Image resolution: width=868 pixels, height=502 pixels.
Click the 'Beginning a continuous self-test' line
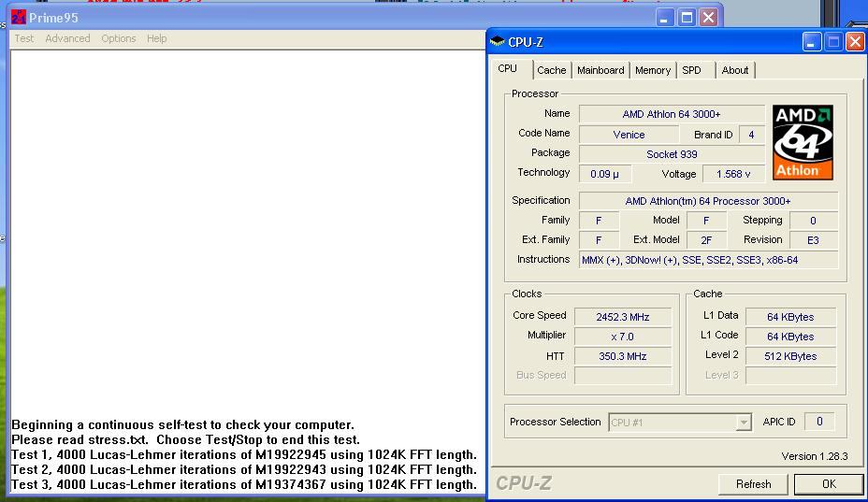182,425
